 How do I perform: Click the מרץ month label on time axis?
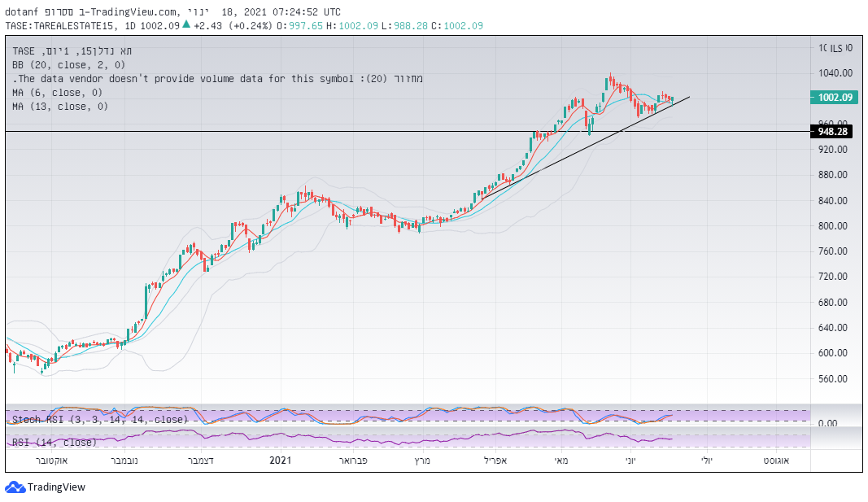422,461
